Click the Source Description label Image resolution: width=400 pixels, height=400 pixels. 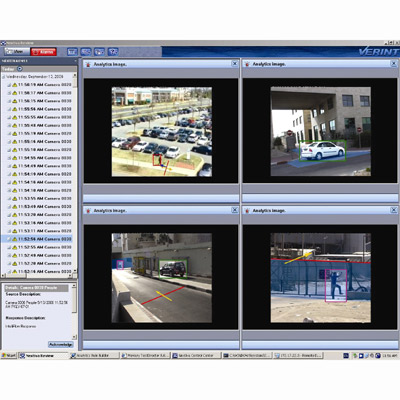[x=23, y=295]
